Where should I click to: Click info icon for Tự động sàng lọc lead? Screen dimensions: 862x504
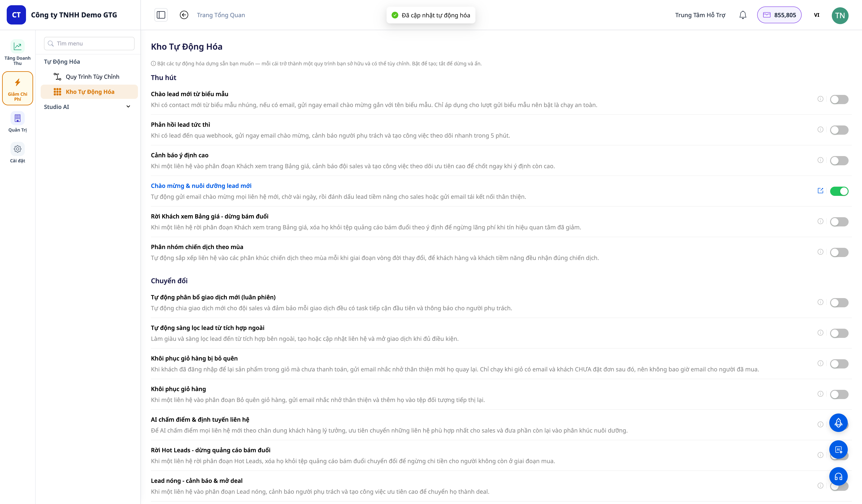click(x=820, y=333)
